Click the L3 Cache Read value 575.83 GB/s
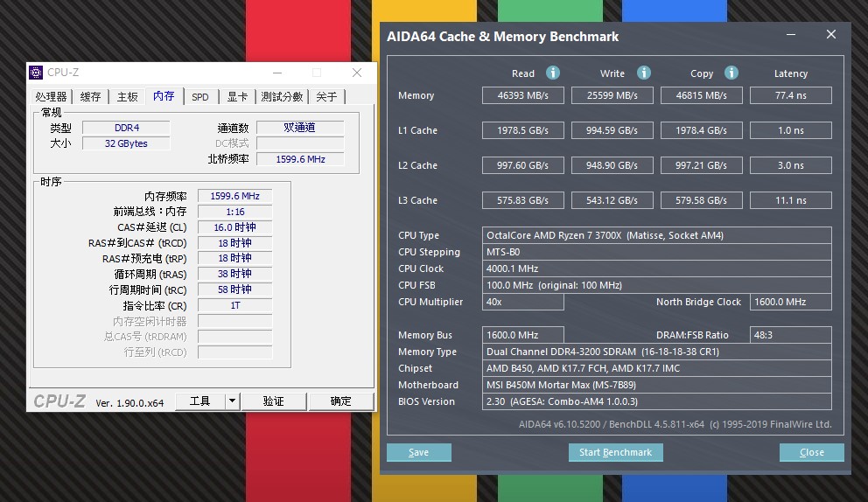This screenshot has width=868, height=502. tap(523, 199)
